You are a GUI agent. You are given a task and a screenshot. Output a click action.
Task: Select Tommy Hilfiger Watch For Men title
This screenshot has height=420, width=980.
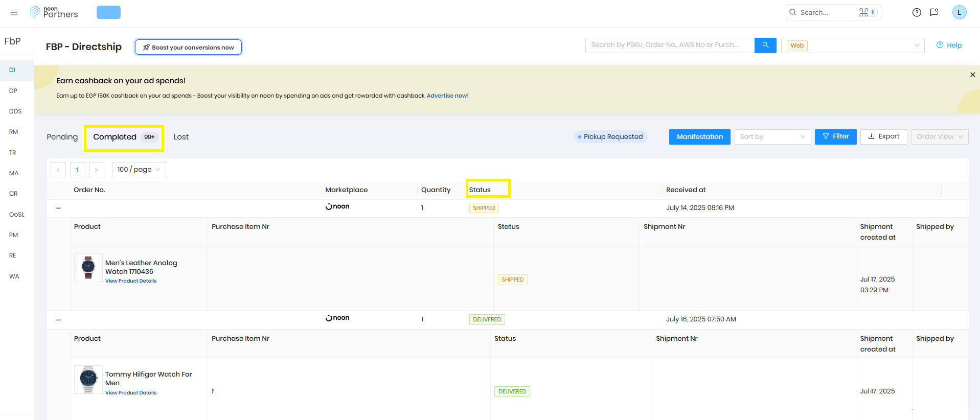pos(149,379)
